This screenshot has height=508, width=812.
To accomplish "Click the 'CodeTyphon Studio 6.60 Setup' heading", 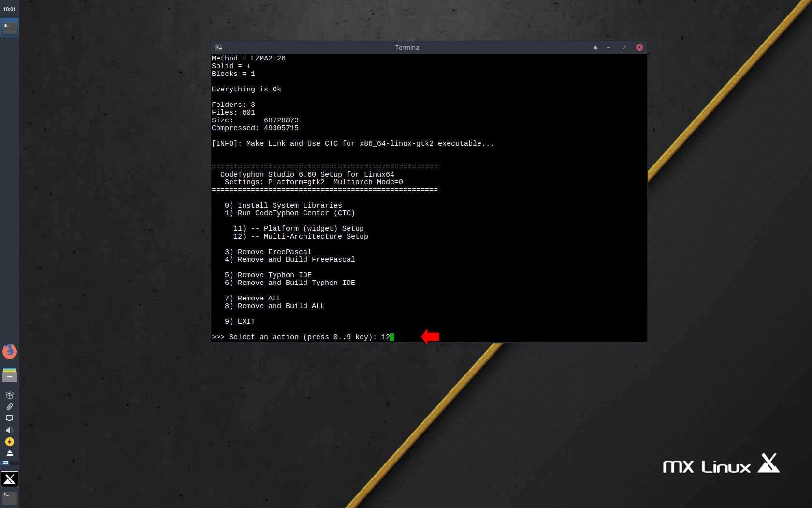I will click(x=307, y=174).
